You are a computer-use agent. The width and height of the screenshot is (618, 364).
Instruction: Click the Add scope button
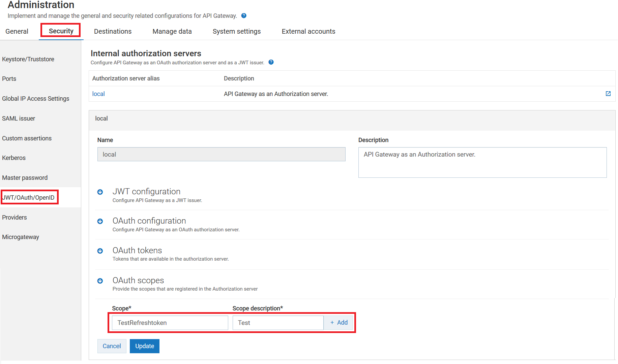pyautogui.click(x=339, y=323)
